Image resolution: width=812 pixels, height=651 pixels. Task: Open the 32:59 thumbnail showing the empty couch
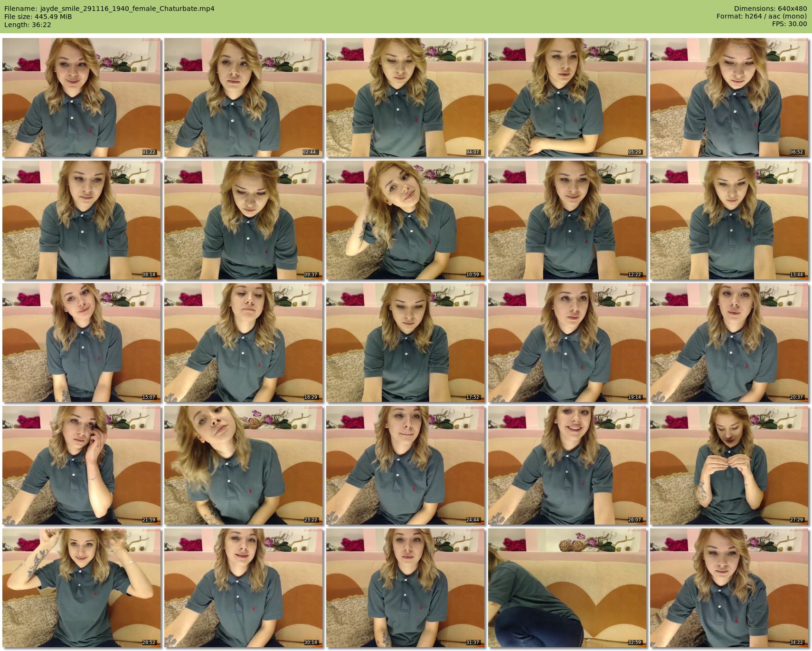pos(567,588)
